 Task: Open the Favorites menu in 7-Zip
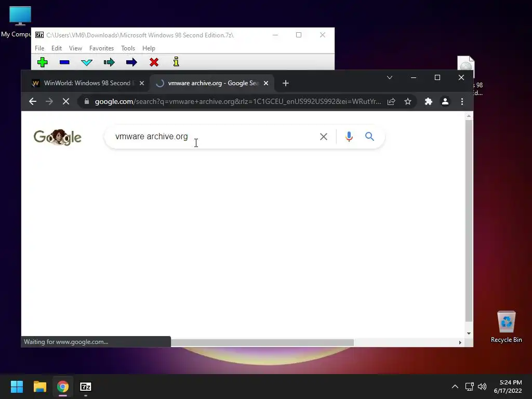tap(101, 48)
